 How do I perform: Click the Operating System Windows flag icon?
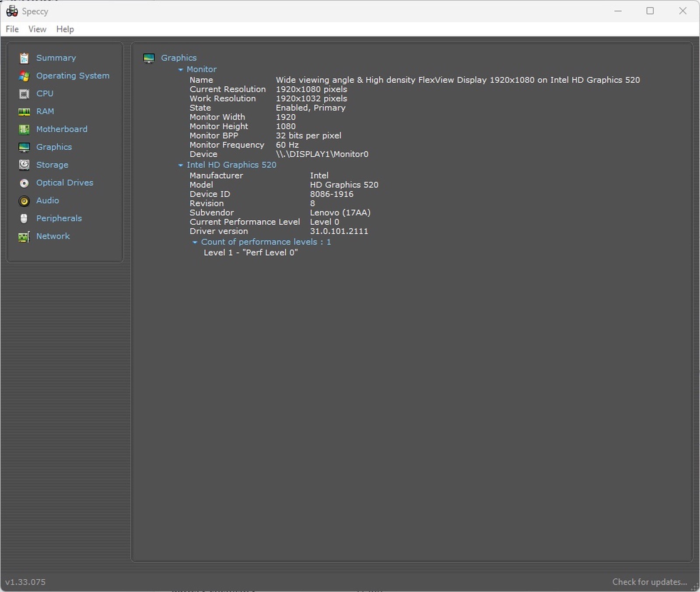(x=24, y=76)
